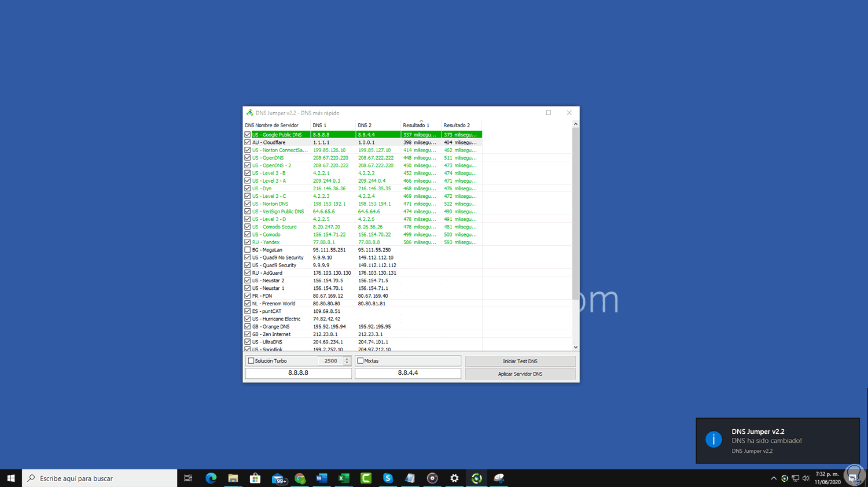Open Microsoft Excel from the taskbar
The image size is (868, 487).
[344, 478]
